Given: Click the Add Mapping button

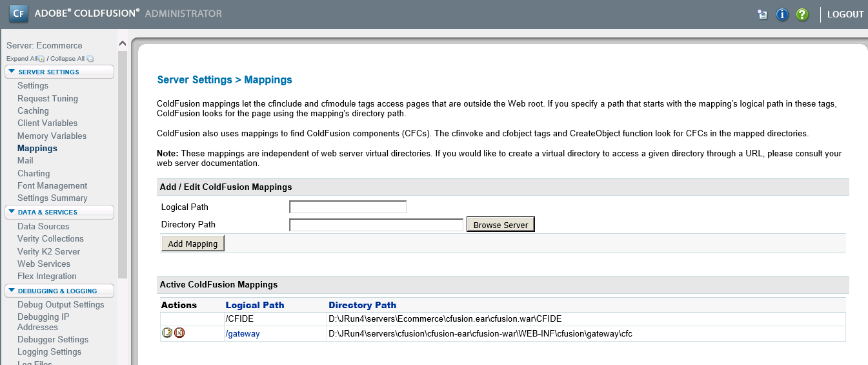Looking at the screenshot, I should click(193, 244).
